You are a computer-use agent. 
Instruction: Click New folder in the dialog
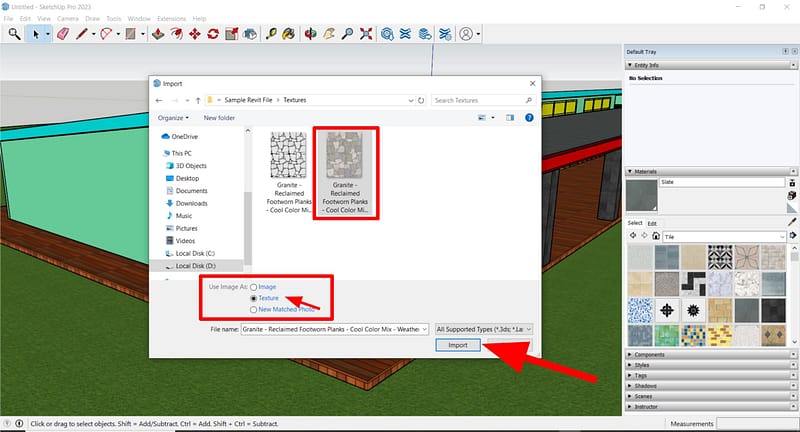pyautogui.click(x=219, y=118)
